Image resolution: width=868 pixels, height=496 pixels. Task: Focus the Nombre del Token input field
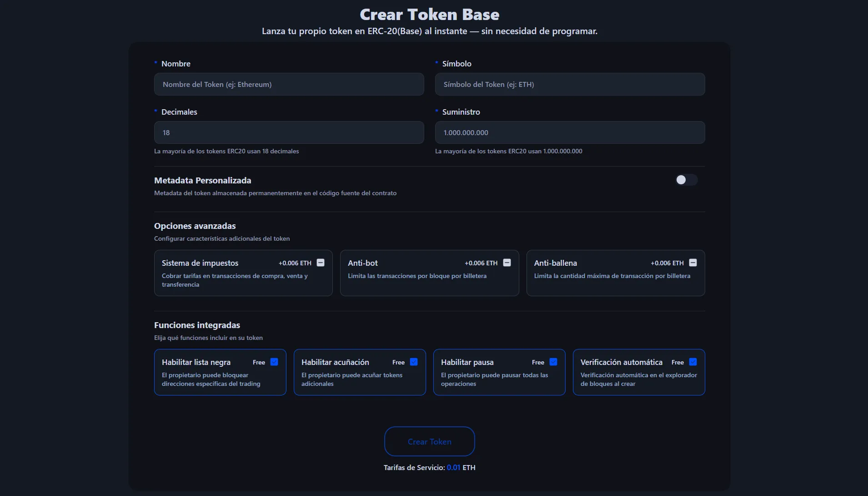point(289,85)
